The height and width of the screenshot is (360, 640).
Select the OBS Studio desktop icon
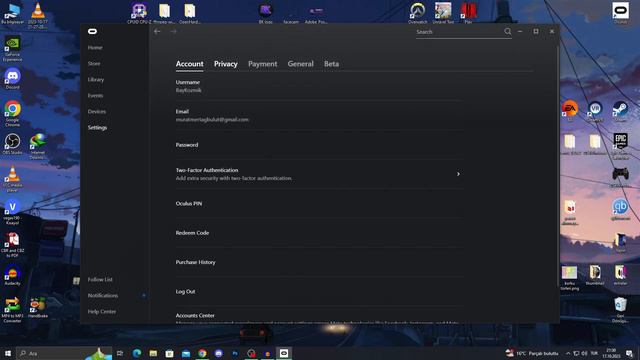tap(13, 144)
